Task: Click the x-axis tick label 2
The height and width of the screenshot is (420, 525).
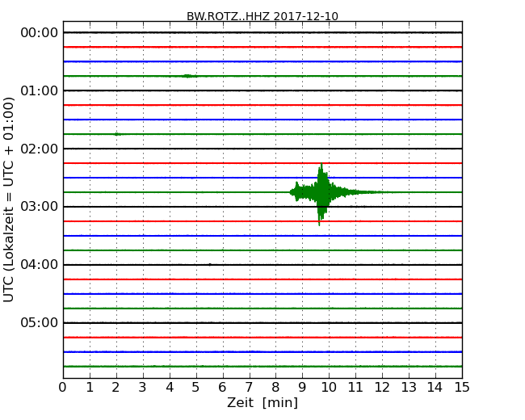Action: pos(115,388)
